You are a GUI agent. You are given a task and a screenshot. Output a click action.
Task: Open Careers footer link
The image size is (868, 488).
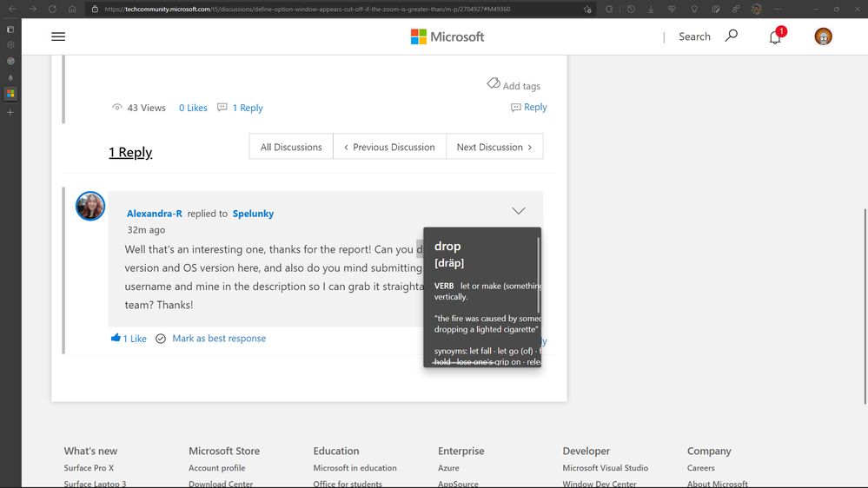click(701, 468)
